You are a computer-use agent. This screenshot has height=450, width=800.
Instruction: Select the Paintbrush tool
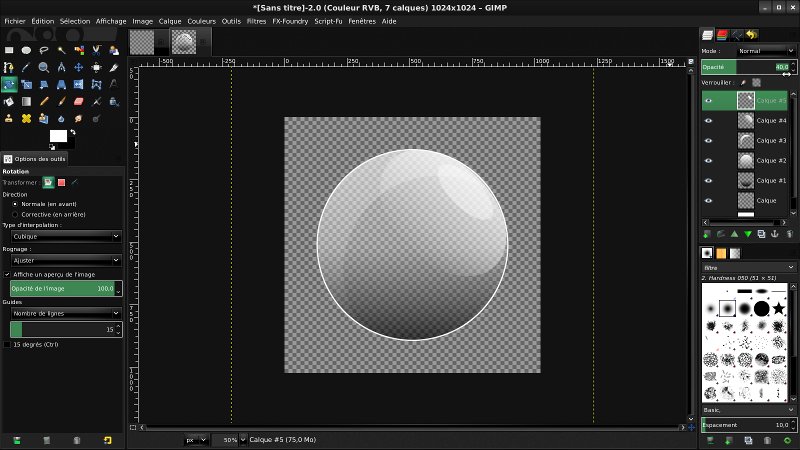coord(62,101)
